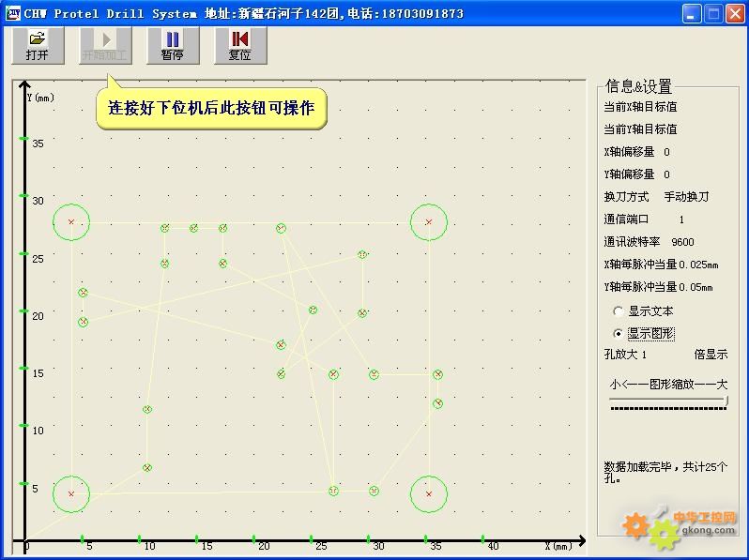The width and height of the screenshot is (749, 560).
Task: Click the X轴每脉冲当量 0.025mm text
Action: pos(661,265)
